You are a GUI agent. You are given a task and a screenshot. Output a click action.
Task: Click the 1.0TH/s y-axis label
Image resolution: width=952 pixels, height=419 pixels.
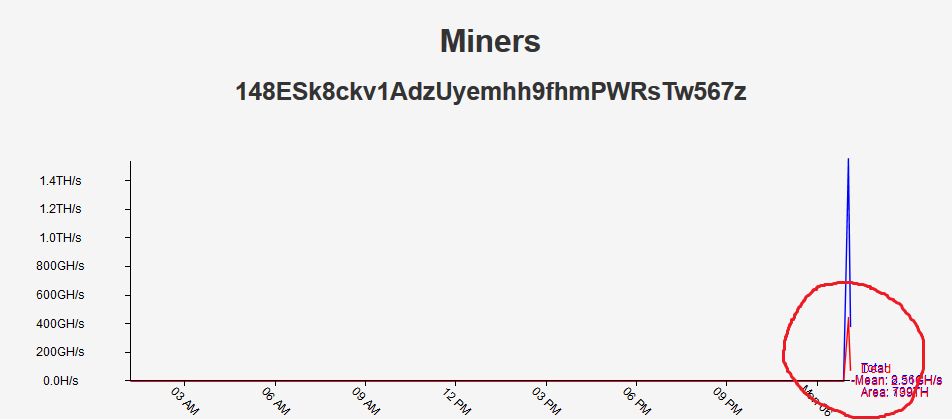tap(61, 237)
